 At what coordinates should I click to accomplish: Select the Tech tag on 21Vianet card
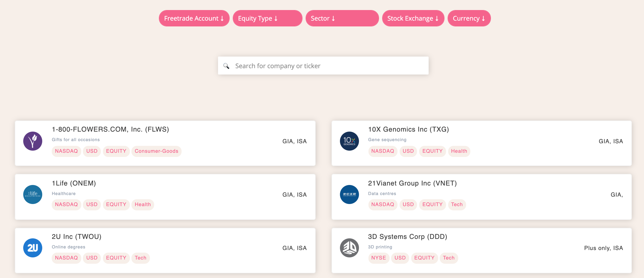click(x=457, y=205)
